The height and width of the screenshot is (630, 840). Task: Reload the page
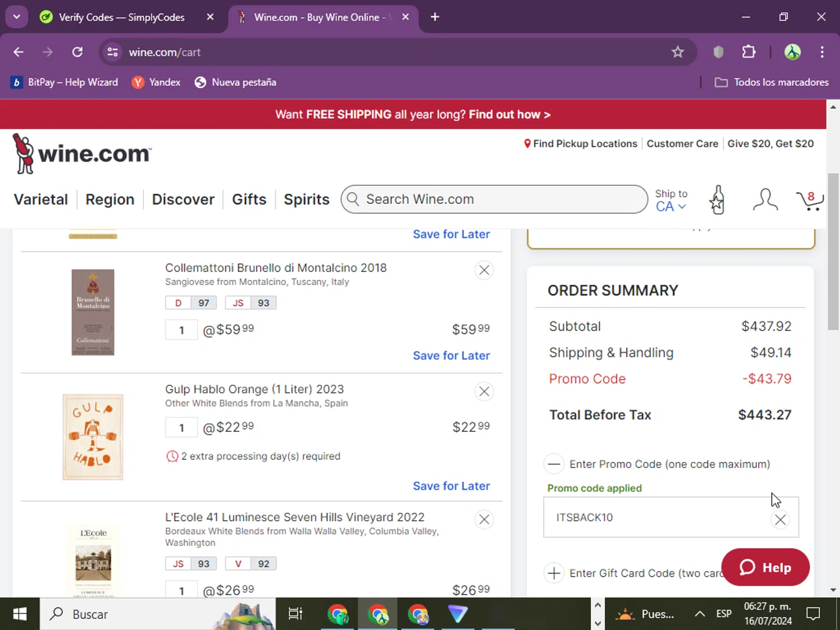pos(77,52)
